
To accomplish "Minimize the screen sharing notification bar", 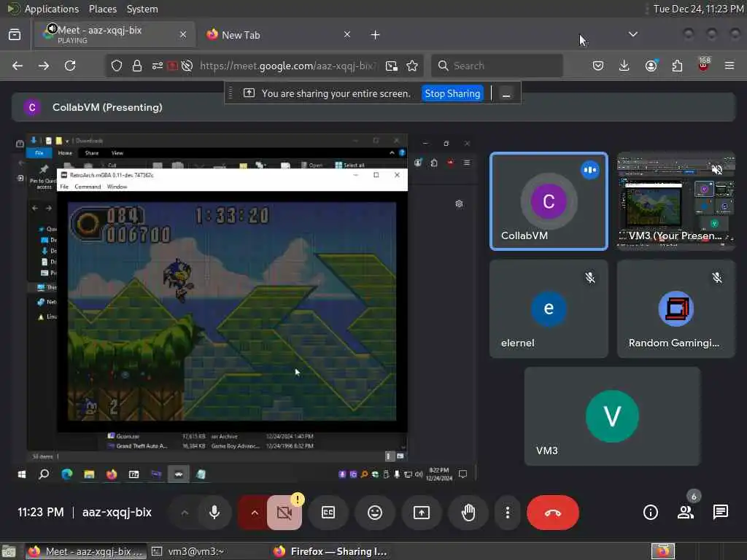I will [x=506, y=94].
